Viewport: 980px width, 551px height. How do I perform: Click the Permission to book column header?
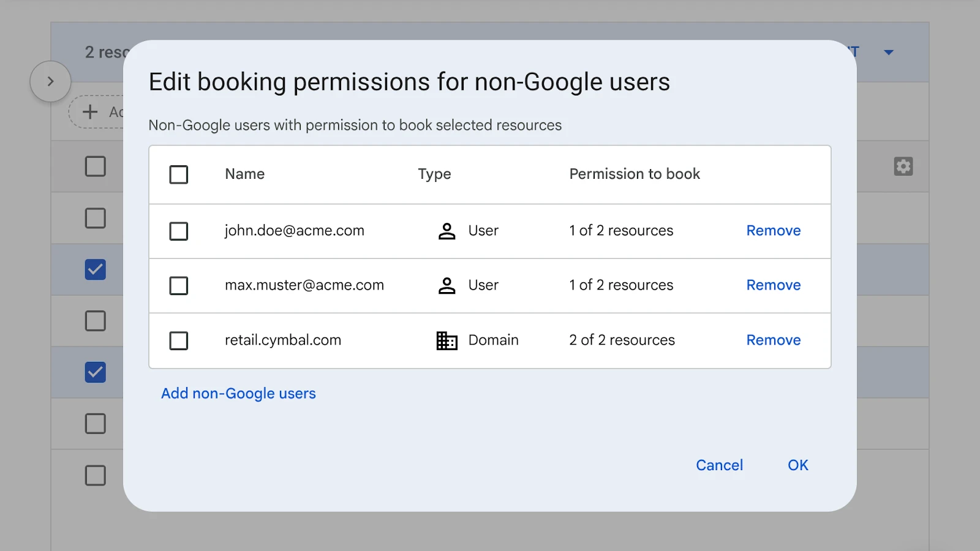634,174
